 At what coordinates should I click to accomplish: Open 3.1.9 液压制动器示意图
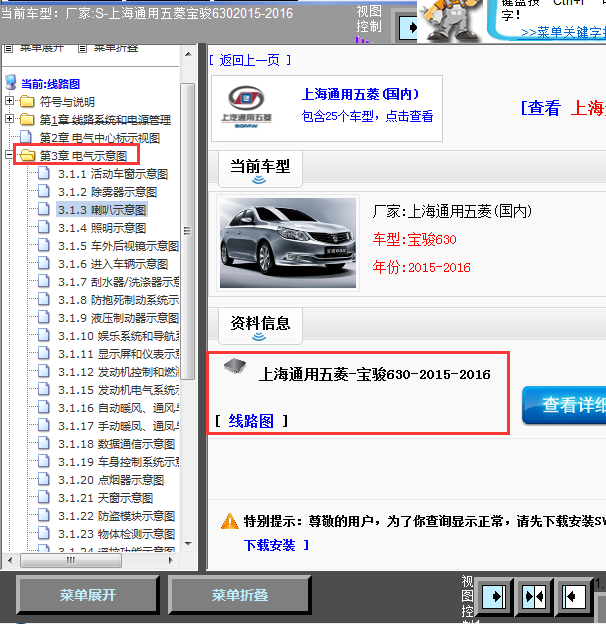(x=119, y=318)
